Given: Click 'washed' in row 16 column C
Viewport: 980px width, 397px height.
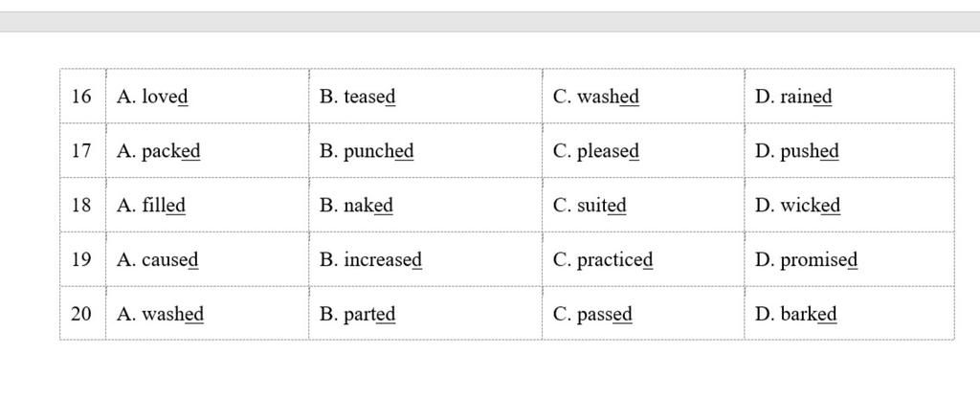Looking at the screenshot, I should [x=608, y=97].
